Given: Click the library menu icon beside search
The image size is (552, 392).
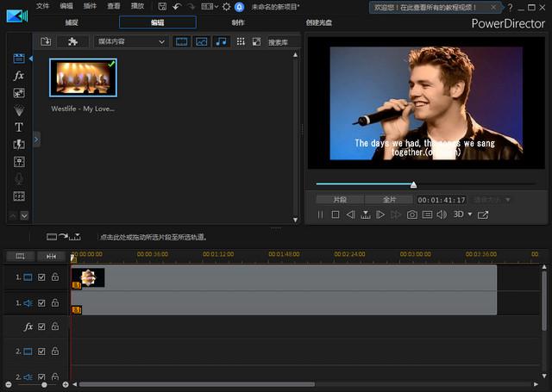Looking at the screenshot, I should 257,41.
